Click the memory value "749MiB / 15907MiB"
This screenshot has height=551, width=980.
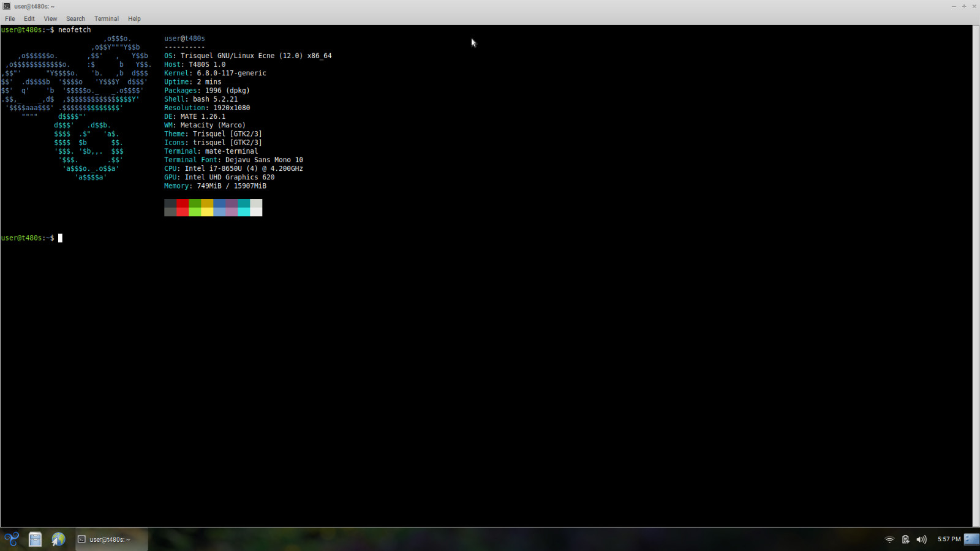click(x=232, y=186)
